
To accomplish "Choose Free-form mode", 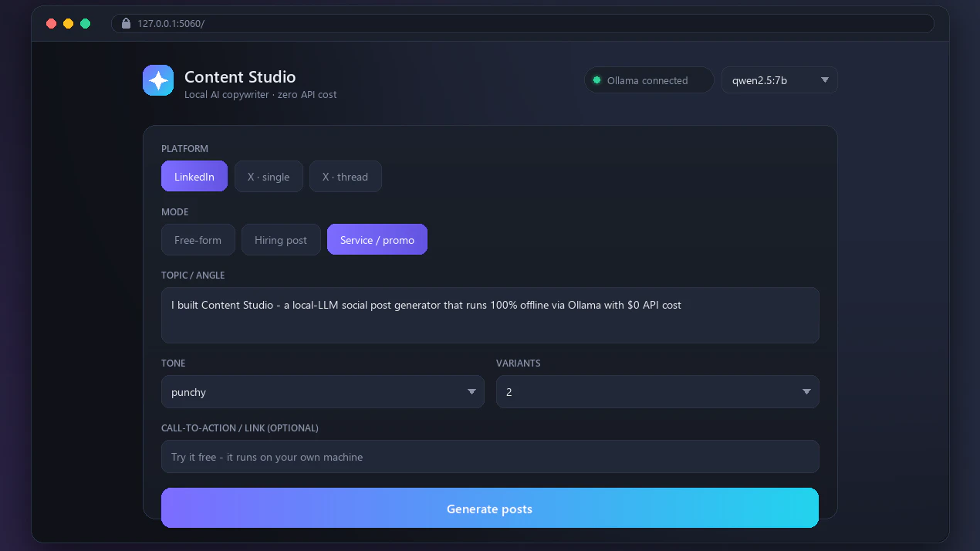I will click(x=198, y=239).
